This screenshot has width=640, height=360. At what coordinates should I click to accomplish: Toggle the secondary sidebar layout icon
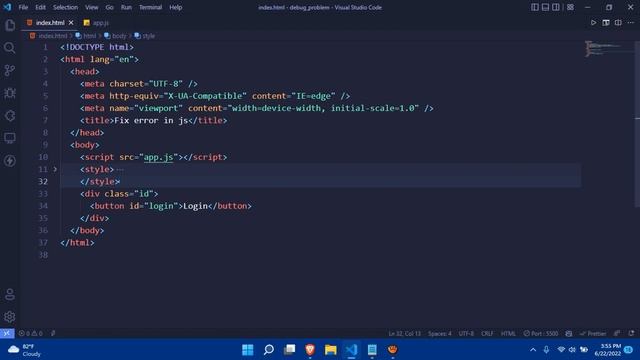click(556, 7)
